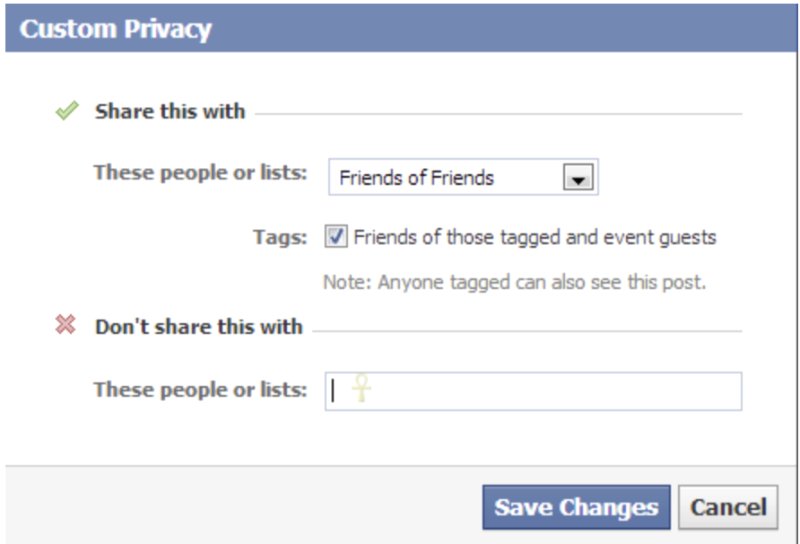Screen dimensions: 800x544
Task: Click the divider line after Don't share this with
Action: coord(530,330)
